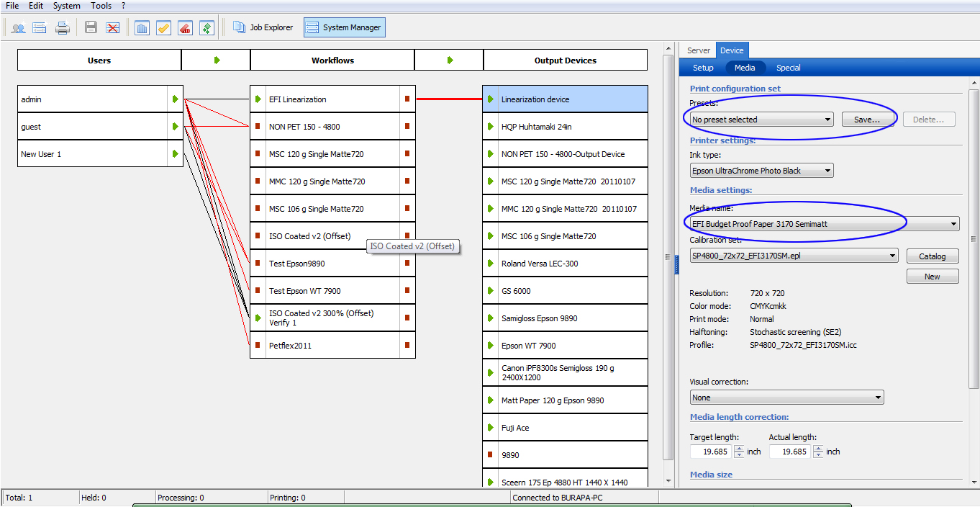Open the Tools menu

coord(101,6)
